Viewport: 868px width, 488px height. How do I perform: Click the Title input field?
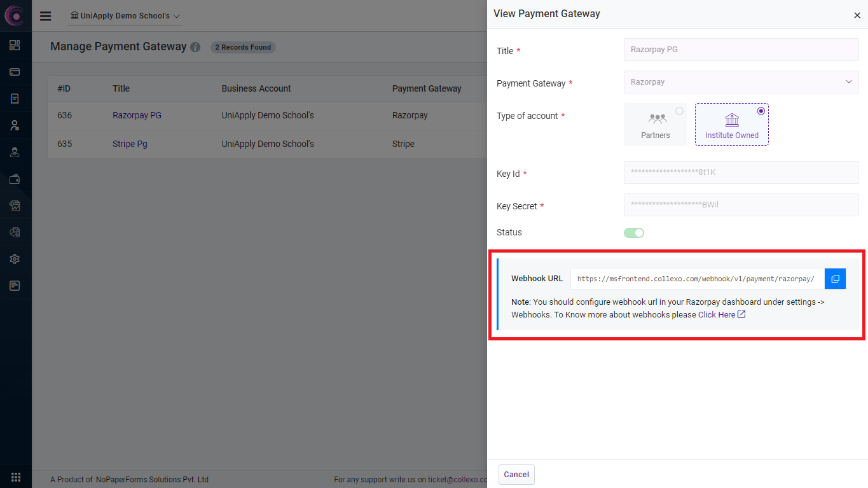coord(741,50)
